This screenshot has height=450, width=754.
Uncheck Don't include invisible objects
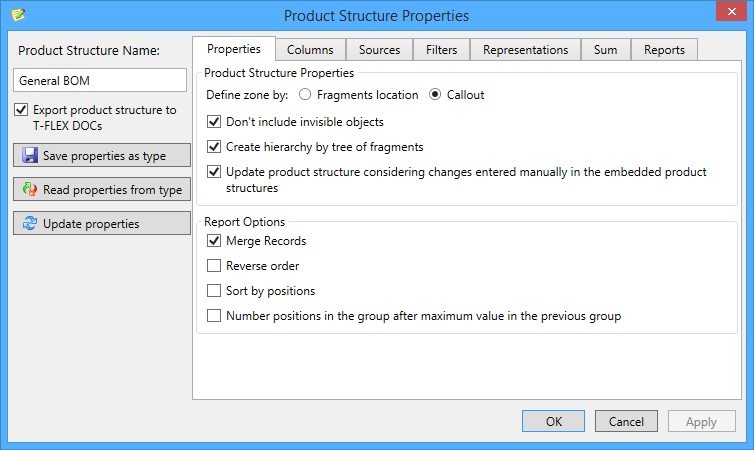coord(214,122)
